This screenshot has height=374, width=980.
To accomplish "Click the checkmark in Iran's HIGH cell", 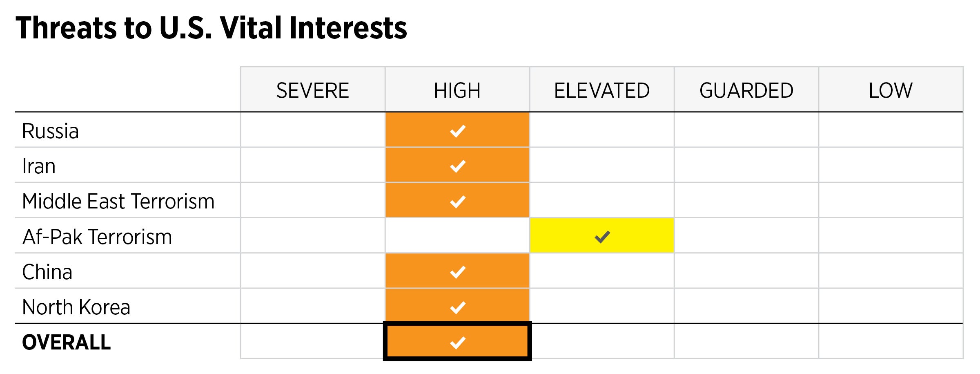I will pyautogui.click(x=457, y=166).
